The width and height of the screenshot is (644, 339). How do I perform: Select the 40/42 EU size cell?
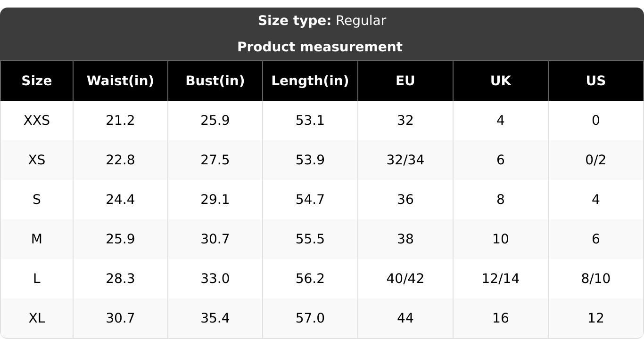pyautogui.click(x=405, y=279)
